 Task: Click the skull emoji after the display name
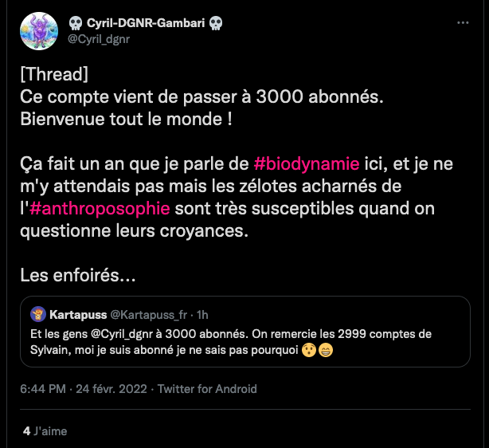[x=215, y=22]
